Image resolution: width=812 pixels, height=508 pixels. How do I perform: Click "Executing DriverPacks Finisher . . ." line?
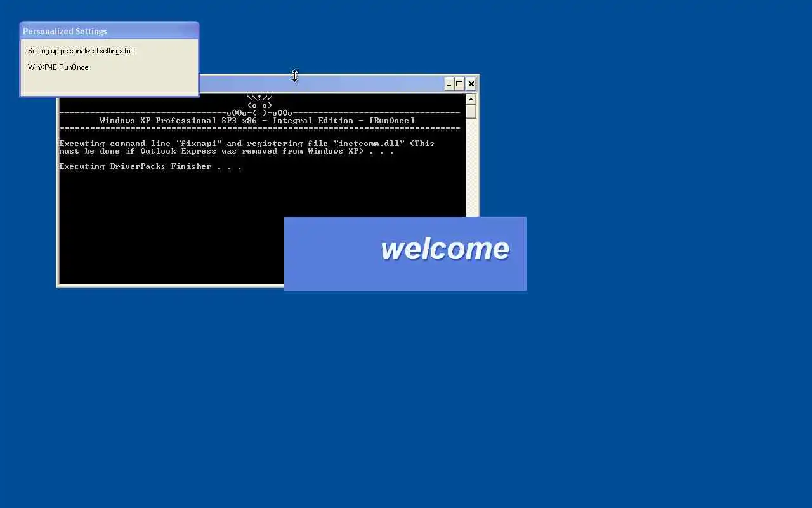[x=150, y=166]
